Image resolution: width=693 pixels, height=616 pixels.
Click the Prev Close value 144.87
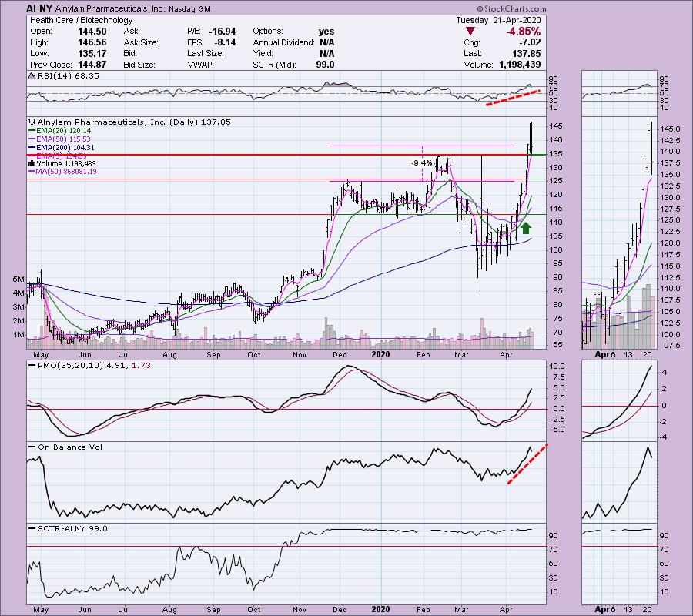click(92, 65)
